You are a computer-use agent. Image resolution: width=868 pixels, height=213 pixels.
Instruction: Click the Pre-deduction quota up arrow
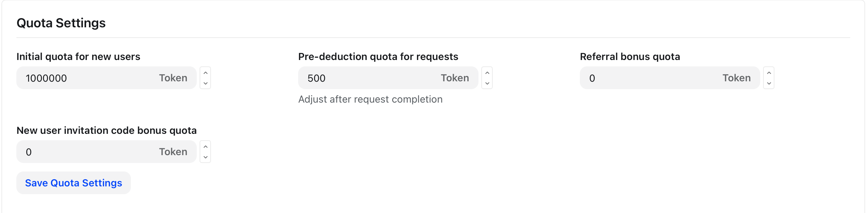pos(487,73)
